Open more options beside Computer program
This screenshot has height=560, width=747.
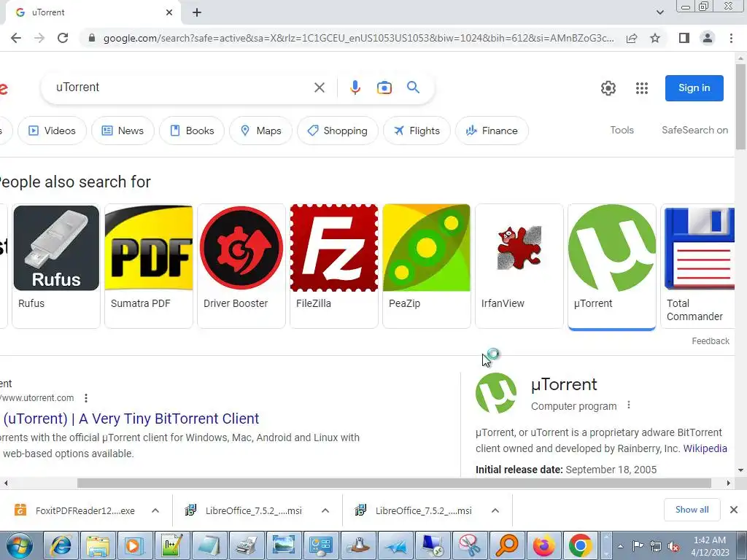click(629, 405)
